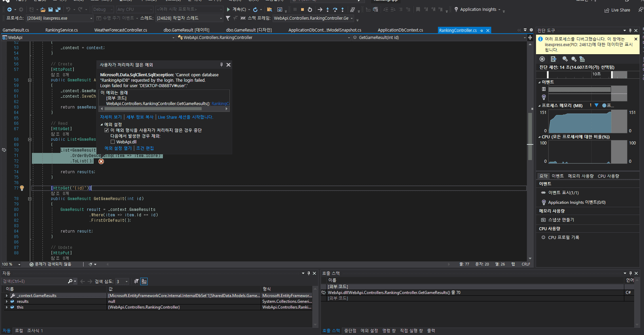Expand the _context.GameResults variable row
The image size is (644, 335).
click(7, 296)
